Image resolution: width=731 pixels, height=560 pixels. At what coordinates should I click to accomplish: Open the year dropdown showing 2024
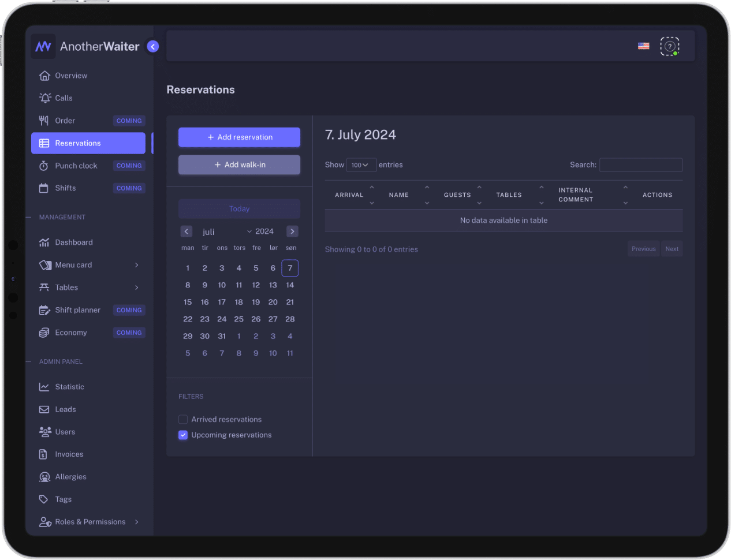click(260, 232)
